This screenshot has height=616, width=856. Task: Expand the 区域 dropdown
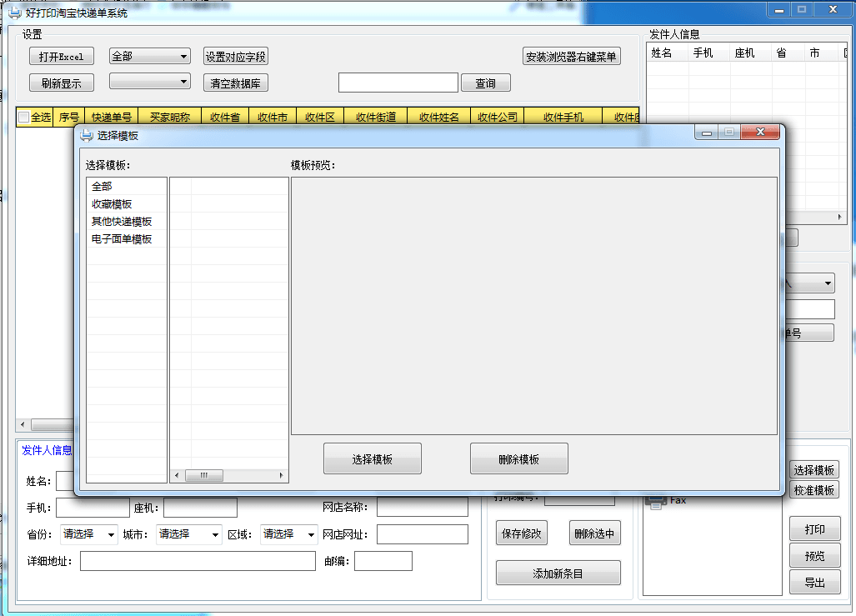click(x=288, y=534)
